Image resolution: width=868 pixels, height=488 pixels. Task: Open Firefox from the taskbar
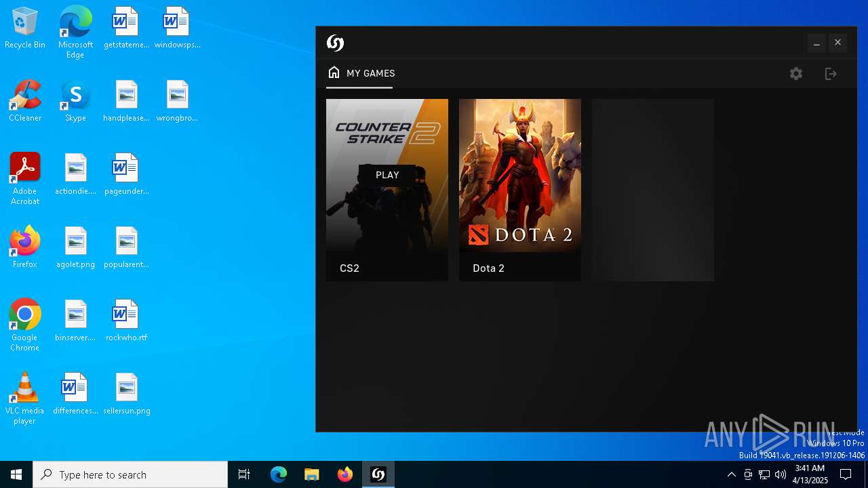pos(345,474)
